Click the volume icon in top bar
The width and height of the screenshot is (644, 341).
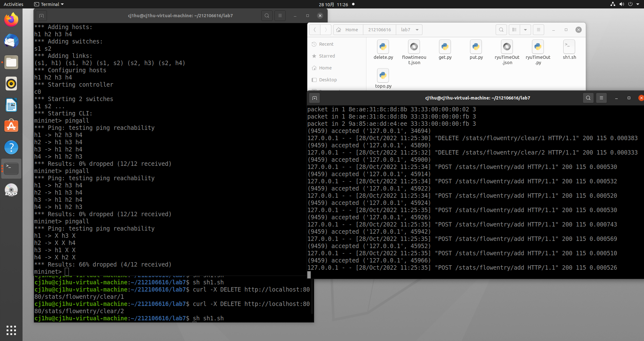621,4
